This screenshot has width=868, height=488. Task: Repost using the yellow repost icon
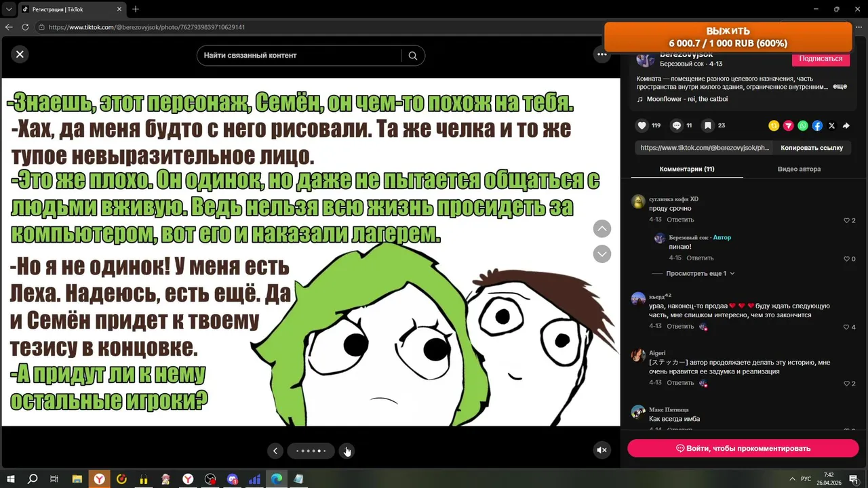[x=774, y=125]
